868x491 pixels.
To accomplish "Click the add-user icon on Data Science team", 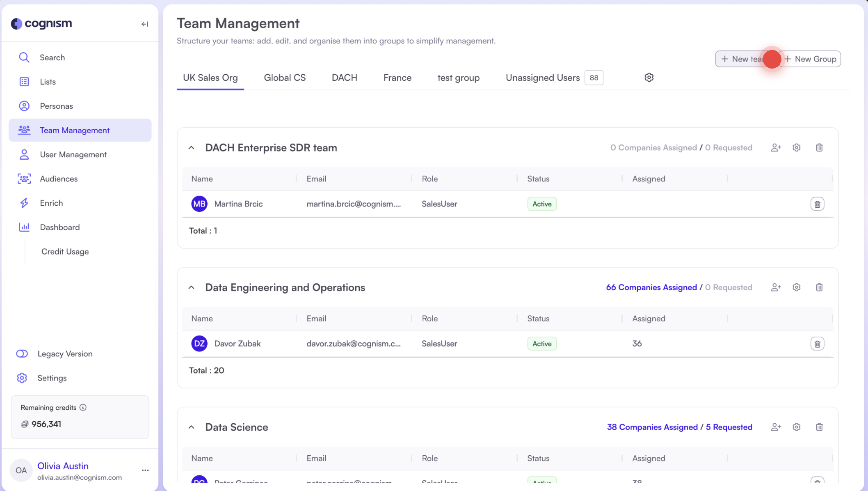I will (776, 427).
